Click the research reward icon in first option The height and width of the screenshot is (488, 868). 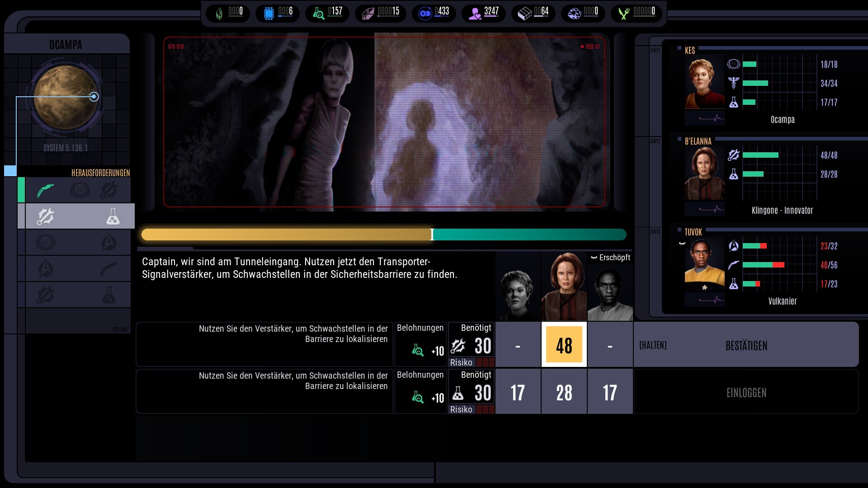418,350
